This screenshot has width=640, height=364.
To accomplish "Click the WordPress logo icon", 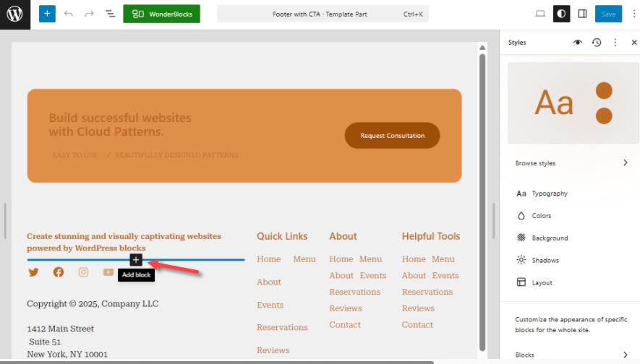I will [x=15, y=14].
